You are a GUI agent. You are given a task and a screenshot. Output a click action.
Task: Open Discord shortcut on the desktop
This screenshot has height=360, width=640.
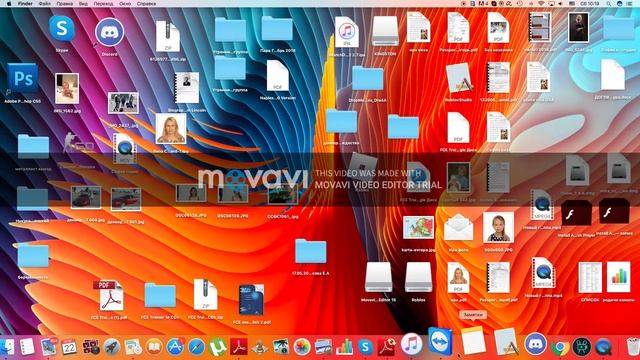(x=109, y=32)
